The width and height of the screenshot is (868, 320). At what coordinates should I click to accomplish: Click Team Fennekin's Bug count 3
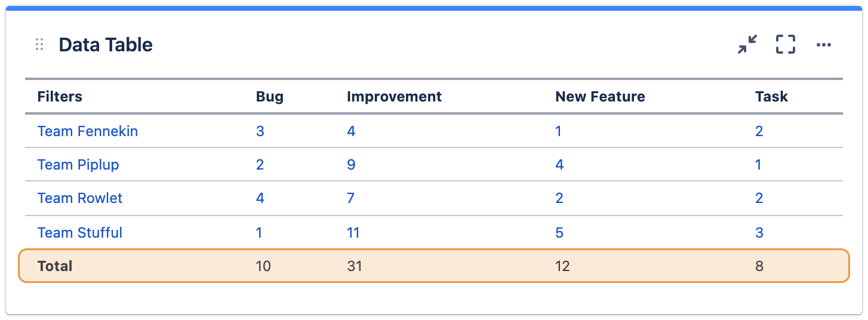coord(260,131)
